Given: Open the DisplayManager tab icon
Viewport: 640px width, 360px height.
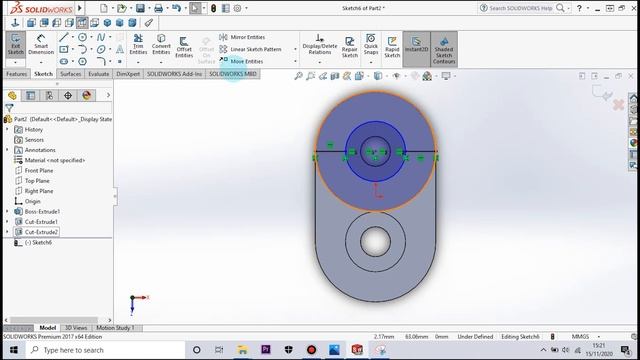Looking at the screenshot, I should click(x=87, y=96).
